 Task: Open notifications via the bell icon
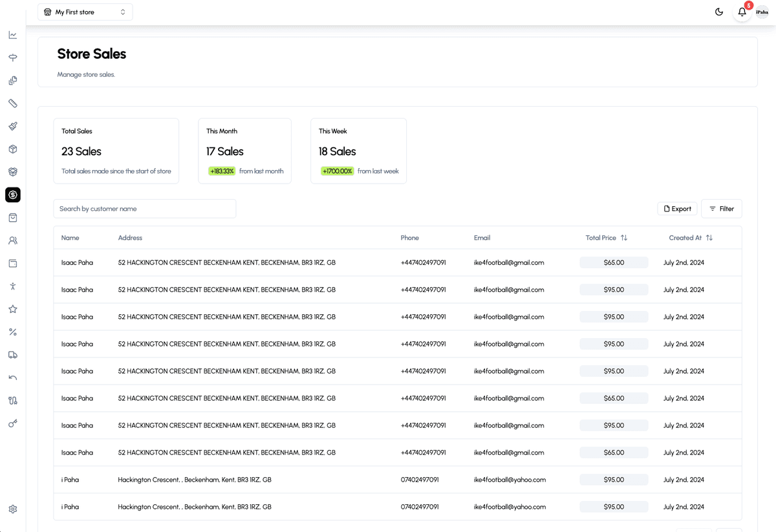(x=741, y=12)
